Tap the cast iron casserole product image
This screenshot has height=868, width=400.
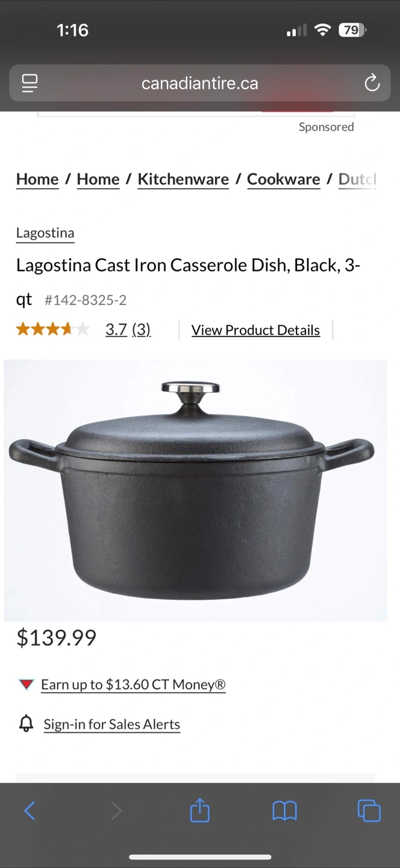pyautogui.click(x=196, y=490)
